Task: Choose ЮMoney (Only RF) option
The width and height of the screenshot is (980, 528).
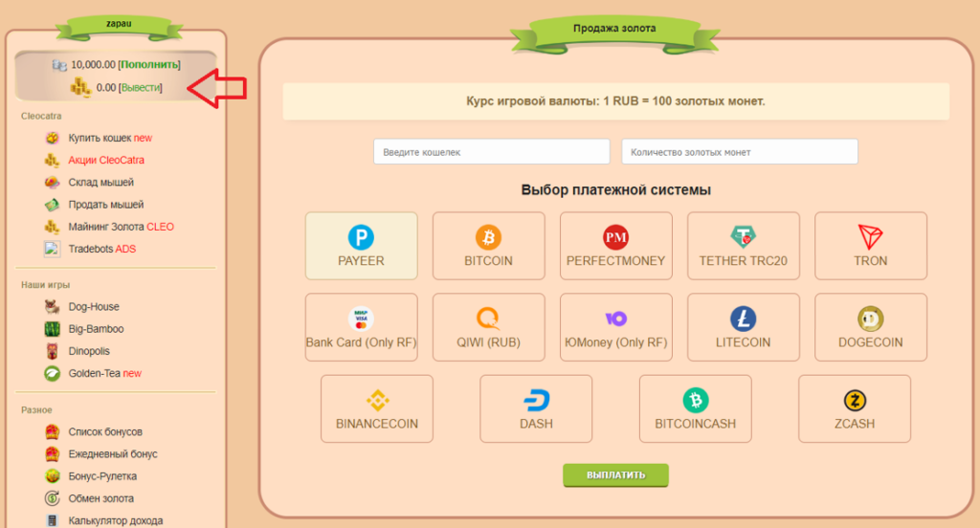Action: click(x=615, y=327)
